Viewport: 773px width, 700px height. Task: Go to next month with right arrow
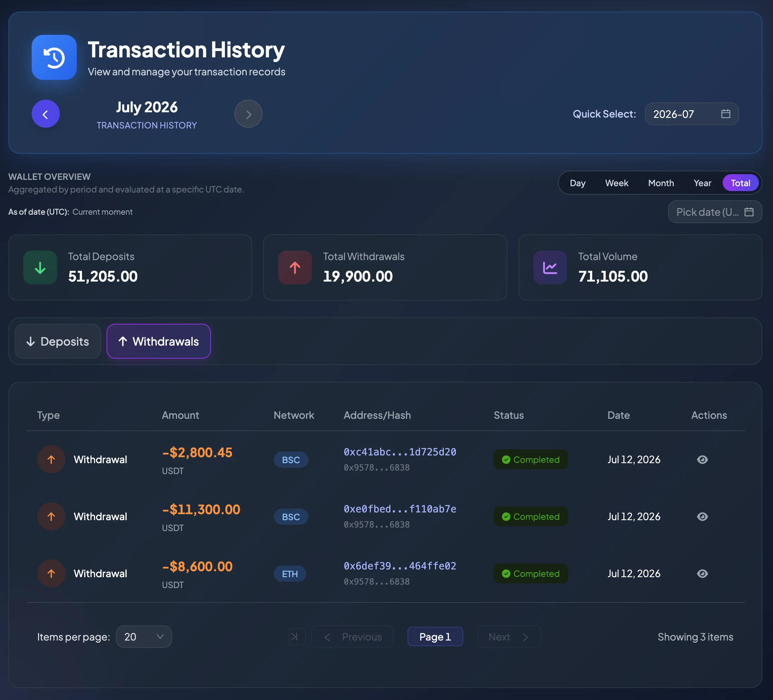pyautogui.click(x=249, y=114)
